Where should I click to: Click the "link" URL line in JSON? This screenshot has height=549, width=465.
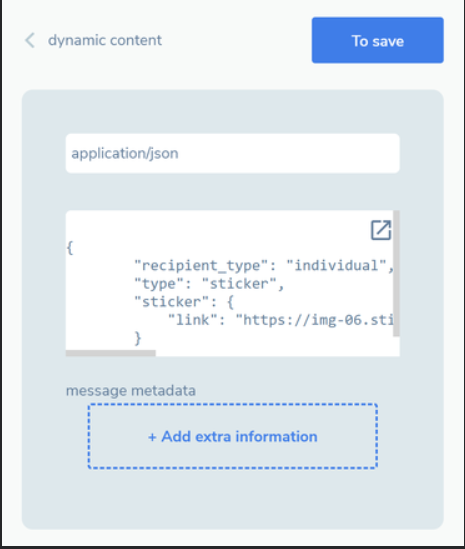(x=280, y=320)
